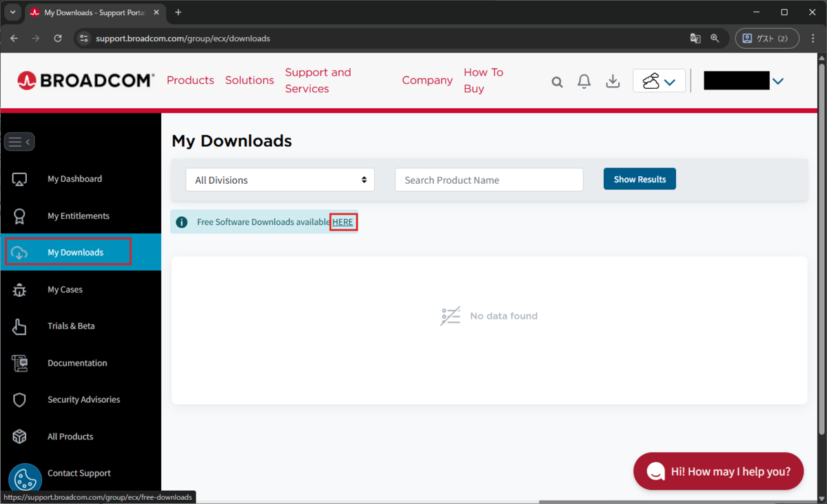The width and height of the screenshot is (827, 504).
Task: Open the How To Buy menu
Action: [x=484, y=81]
